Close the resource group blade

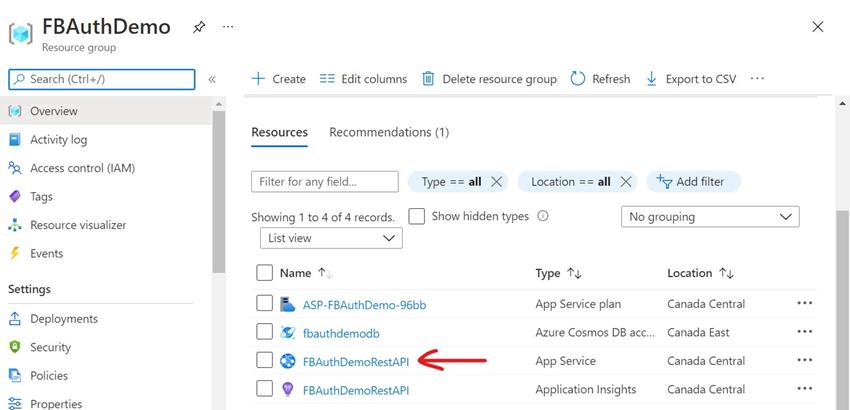(817, 27)
